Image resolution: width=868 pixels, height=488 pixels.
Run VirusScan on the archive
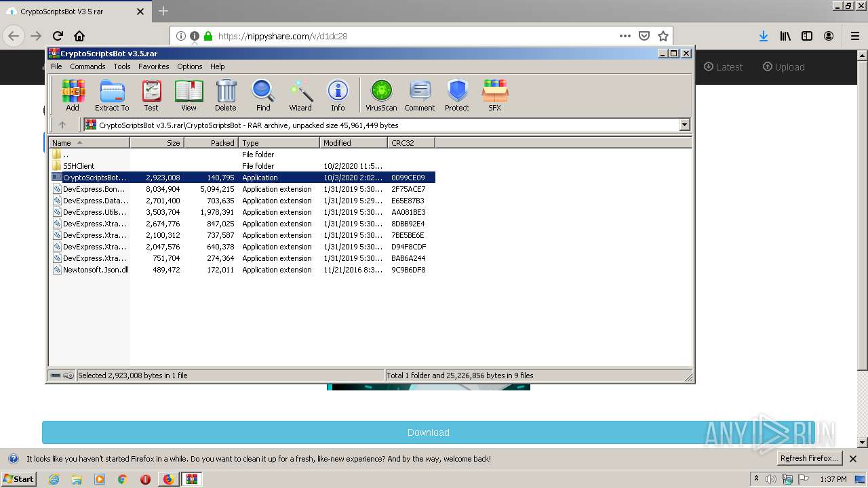click(x=381, y=95)
